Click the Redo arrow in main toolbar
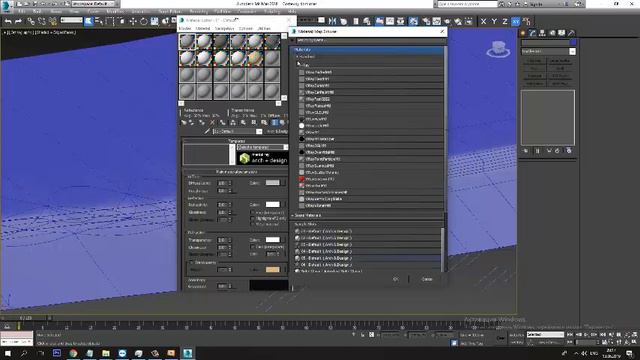The width and height of the screenshot is (640, 360). [x=18, y=21]
